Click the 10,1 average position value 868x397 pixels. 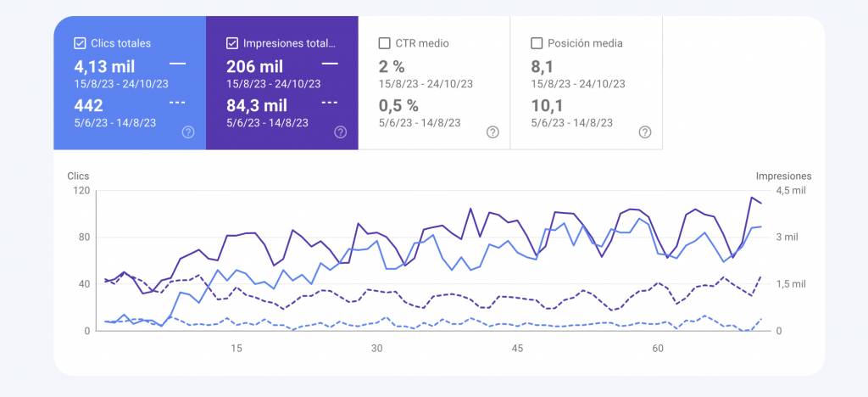545,105
